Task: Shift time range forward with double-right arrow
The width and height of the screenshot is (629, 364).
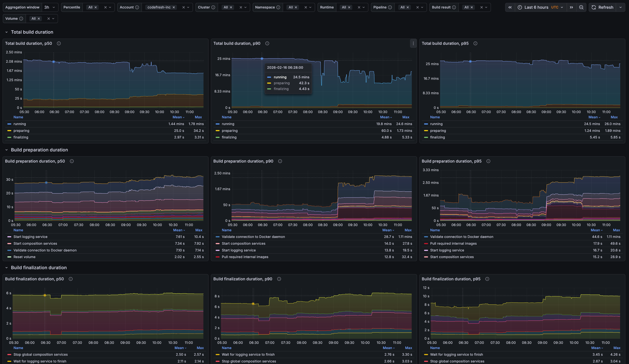Action: coord(571,7)
